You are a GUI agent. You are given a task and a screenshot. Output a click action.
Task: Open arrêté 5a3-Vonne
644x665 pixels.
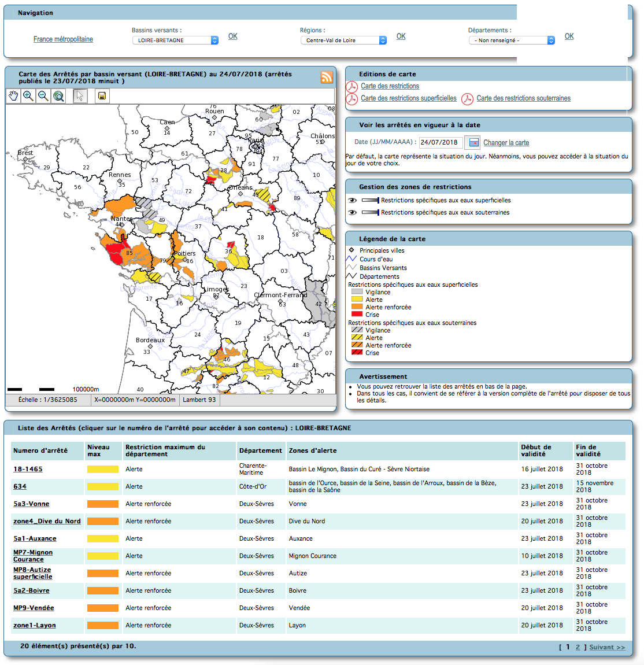[31, 504]
